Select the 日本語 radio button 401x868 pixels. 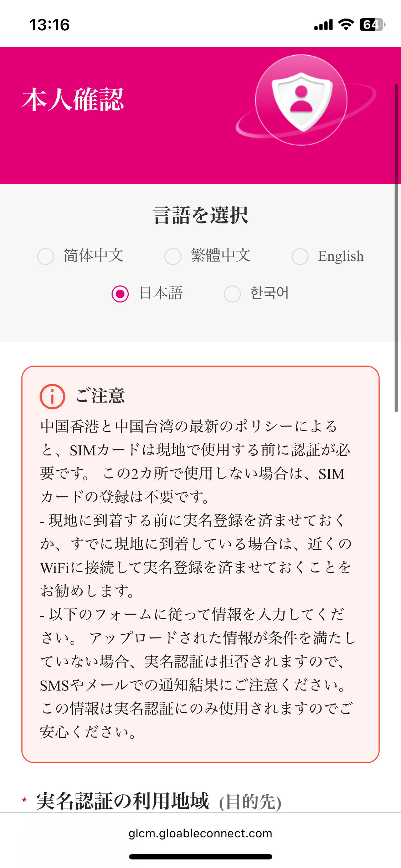120,294
